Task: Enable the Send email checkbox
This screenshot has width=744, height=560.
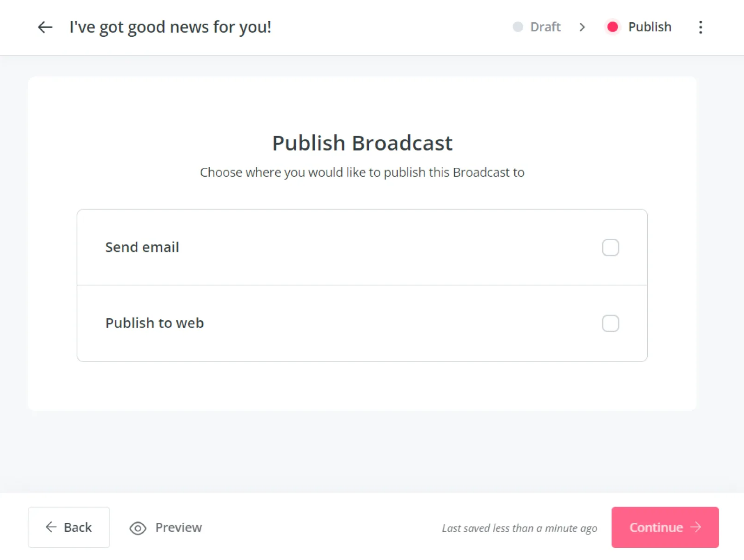Action: (610, 247)
